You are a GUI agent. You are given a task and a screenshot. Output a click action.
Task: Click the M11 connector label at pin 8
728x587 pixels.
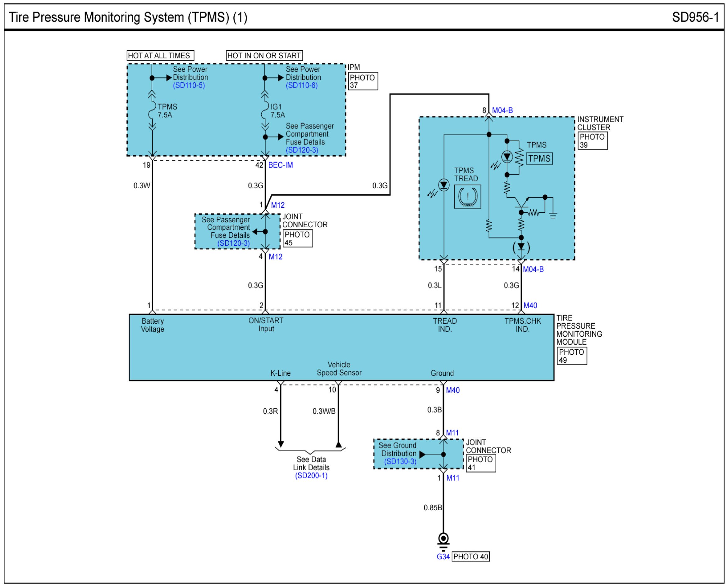coord(452,433)
